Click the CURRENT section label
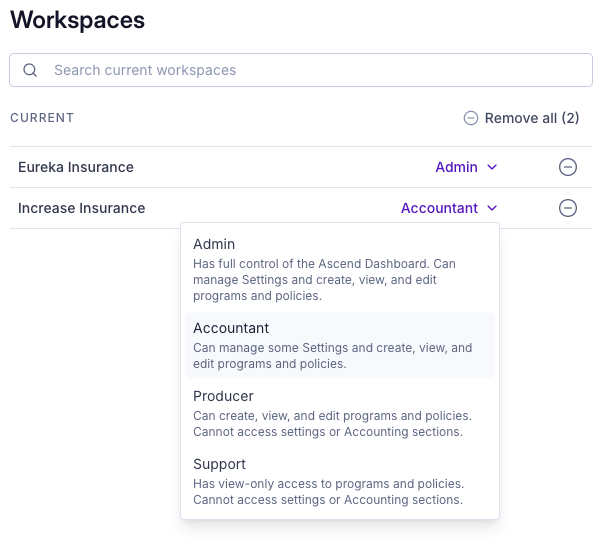 pos(42,118)
